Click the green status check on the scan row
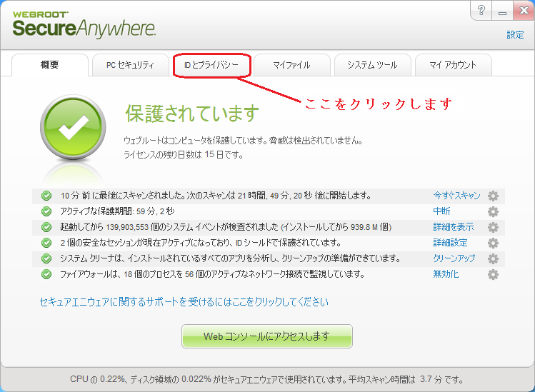This screenshot has width=535, height=392. pyautogui.click(x=46, y=196)
